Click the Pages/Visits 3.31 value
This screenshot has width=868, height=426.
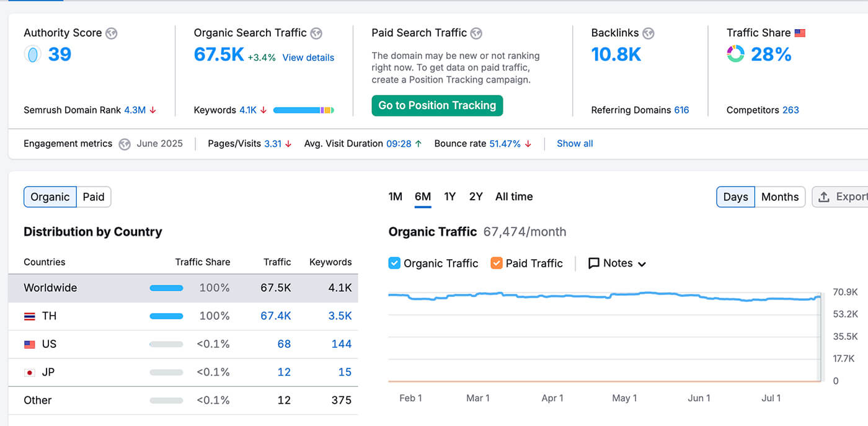coord(273,144)
